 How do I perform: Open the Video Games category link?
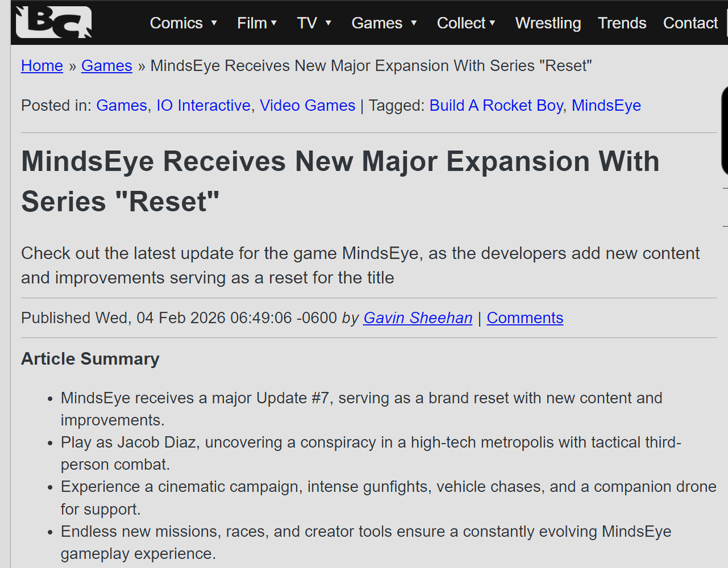coord(308,106)
